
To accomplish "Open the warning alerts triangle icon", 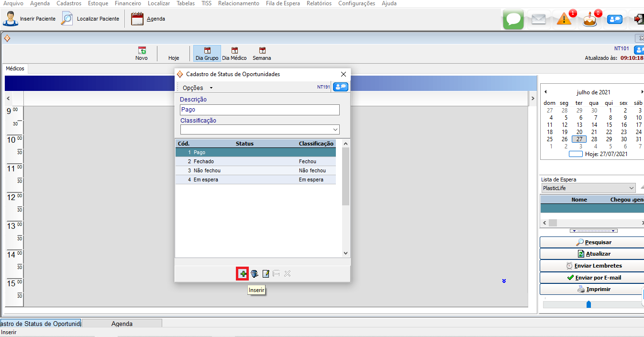I will (x=564, y=19).
